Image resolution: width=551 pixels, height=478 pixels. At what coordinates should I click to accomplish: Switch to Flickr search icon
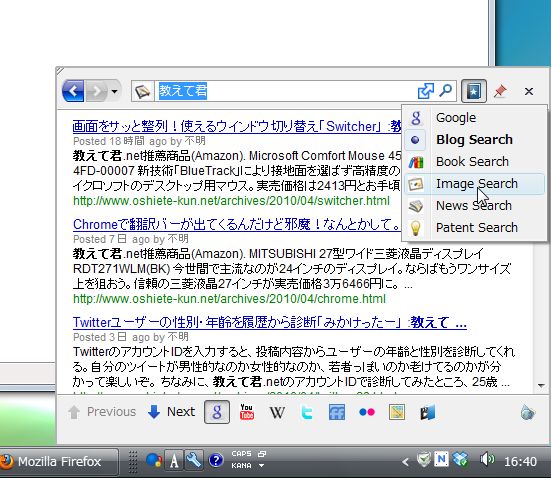[367, 412]
